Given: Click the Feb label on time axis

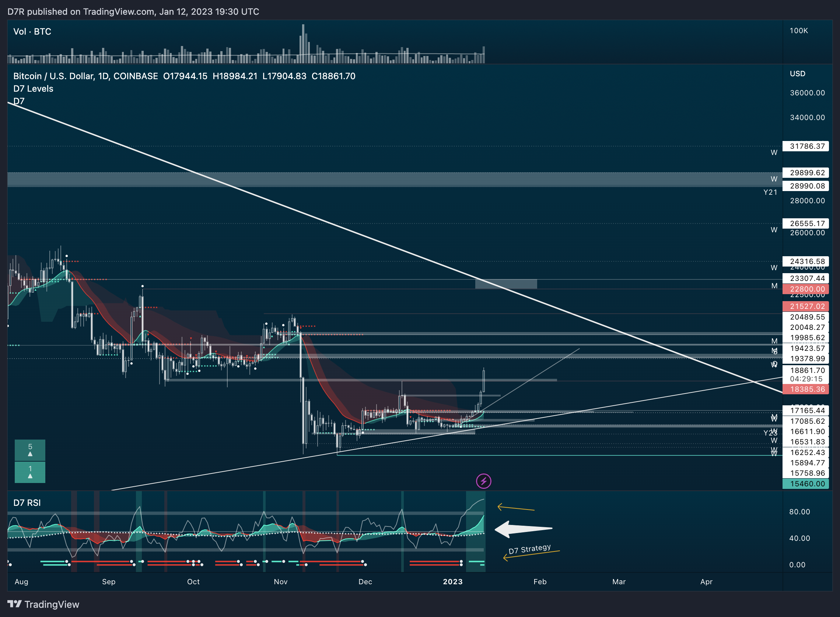Looking at the screenshot, I should [x=540, y=582].
